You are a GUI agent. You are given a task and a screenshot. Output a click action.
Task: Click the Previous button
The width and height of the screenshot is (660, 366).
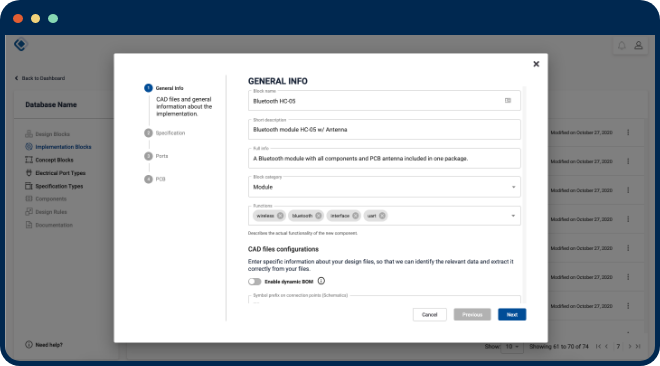coord(472,315)
